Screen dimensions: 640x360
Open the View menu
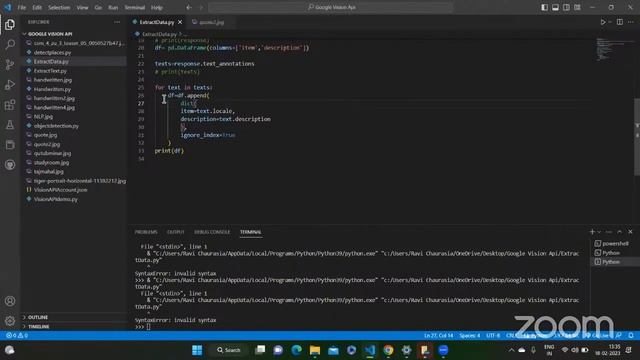coord(82,7)
